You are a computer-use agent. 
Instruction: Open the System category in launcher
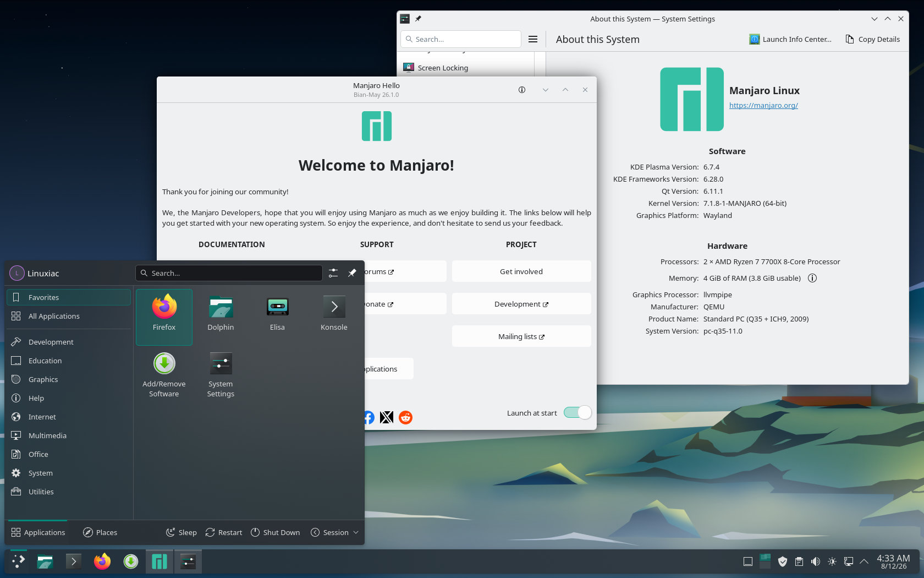tap(69, 473)
